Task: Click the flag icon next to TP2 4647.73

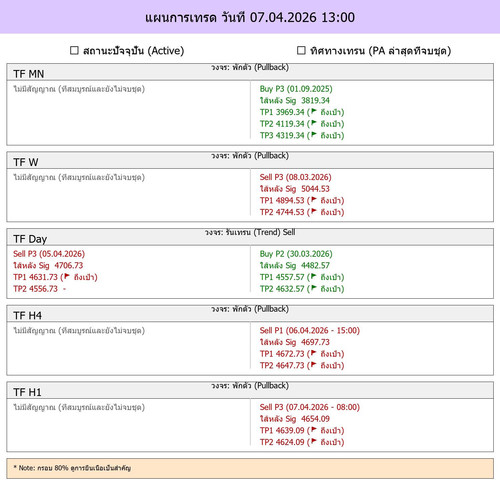Action: (x=314, y=364)
